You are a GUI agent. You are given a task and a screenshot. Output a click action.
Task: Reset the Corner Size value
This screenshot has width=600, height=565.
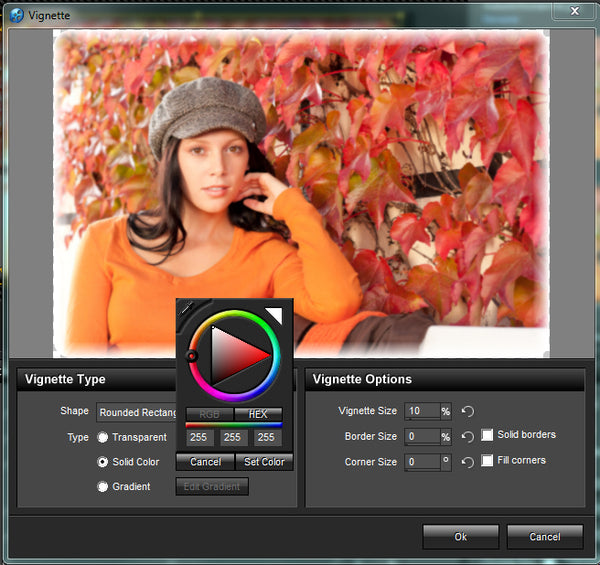pos(467,462)
